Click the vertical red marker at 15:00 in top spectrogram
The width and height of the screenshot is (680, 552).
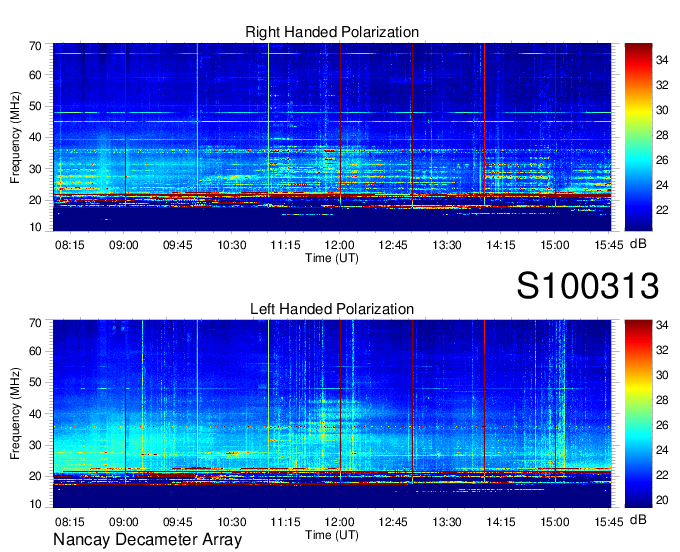click(556, 124)
